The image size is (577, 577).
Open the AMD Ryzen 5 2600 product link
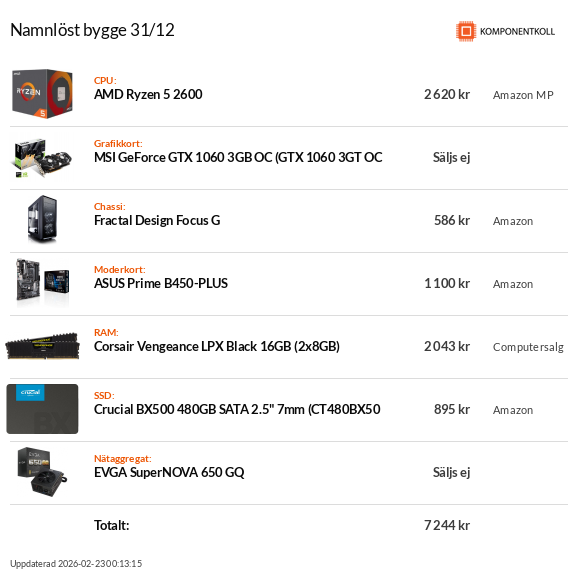click(x=148, y=95)
